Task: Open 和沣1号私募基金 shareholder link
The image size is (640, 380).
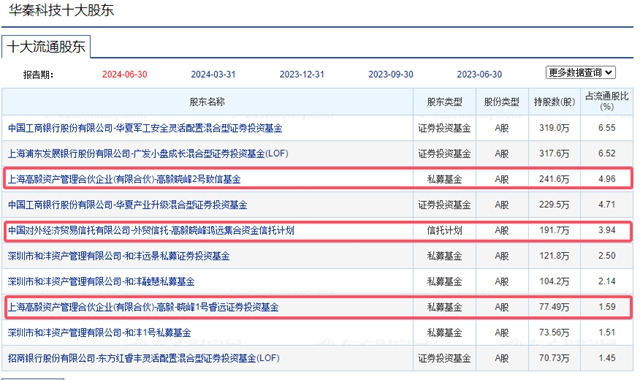Action: point(99,333)
